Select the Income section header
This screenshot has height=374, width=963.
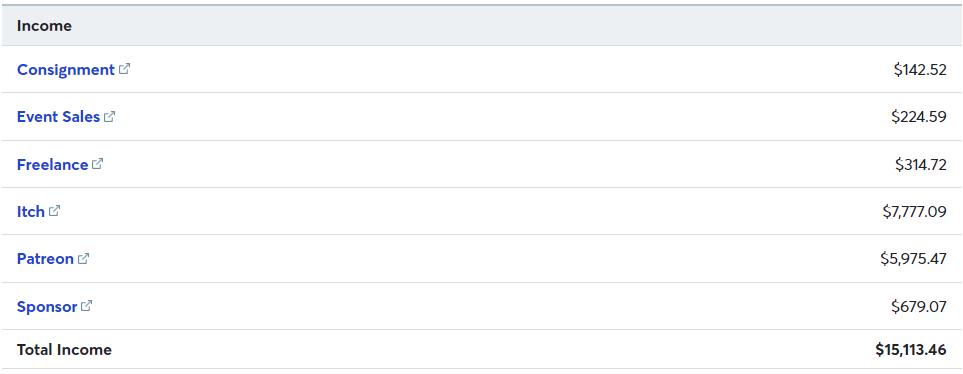click(x=44, y=26)
